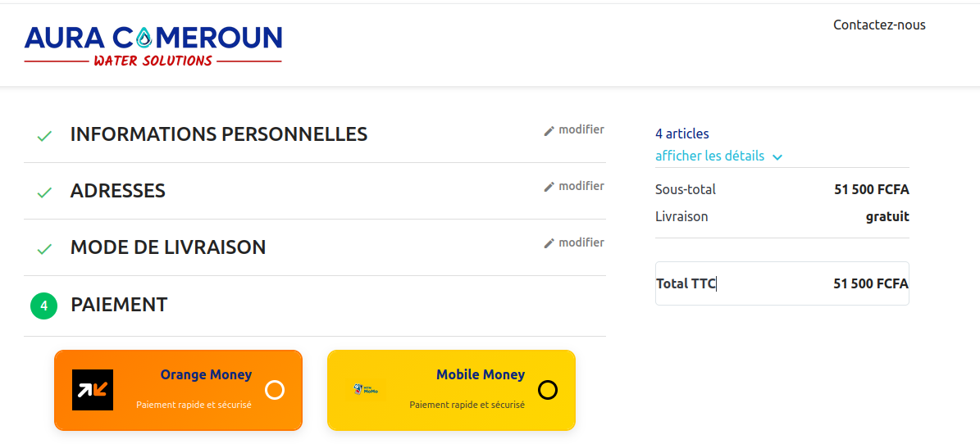Click pencil icon in Adresses row

549,187
